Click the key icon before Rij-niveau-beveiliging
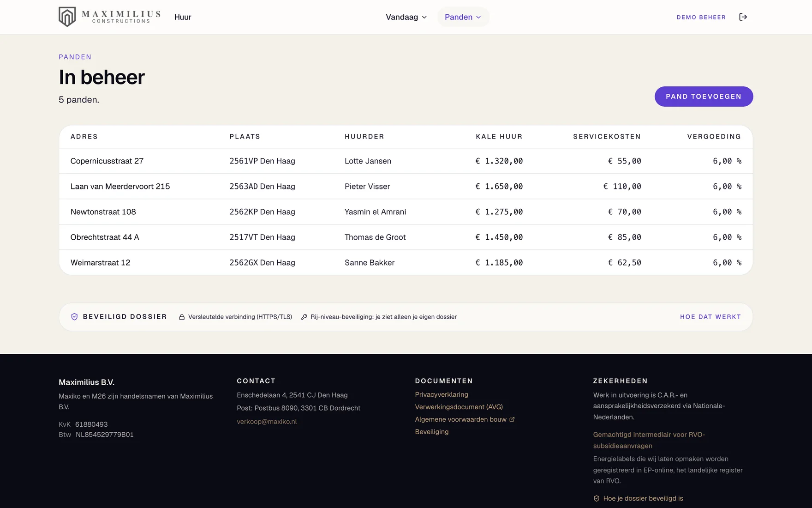812x508 pixels. pos(304,317)
